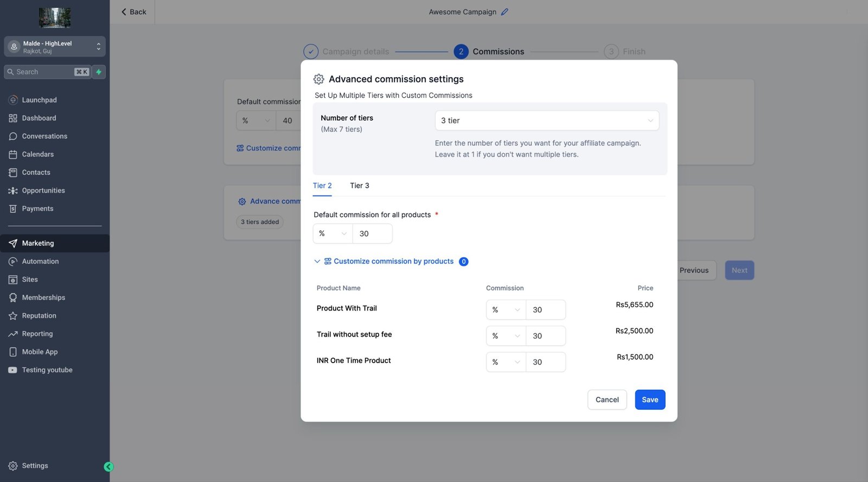Open commission type dropdown for INR One Time Product
Viewport: 868px width, 482px height.
pyautogui.click(x=506, y=362)
